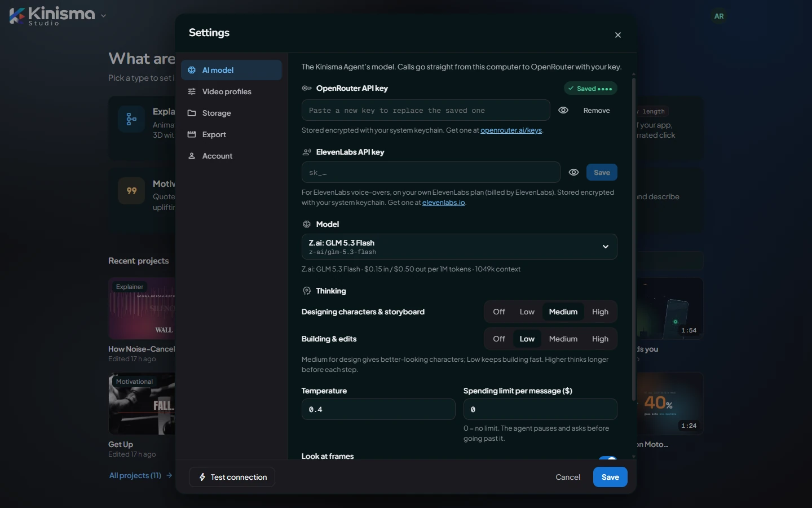
Task: Click the Spending limit per message field
Action: pos(540,409)
